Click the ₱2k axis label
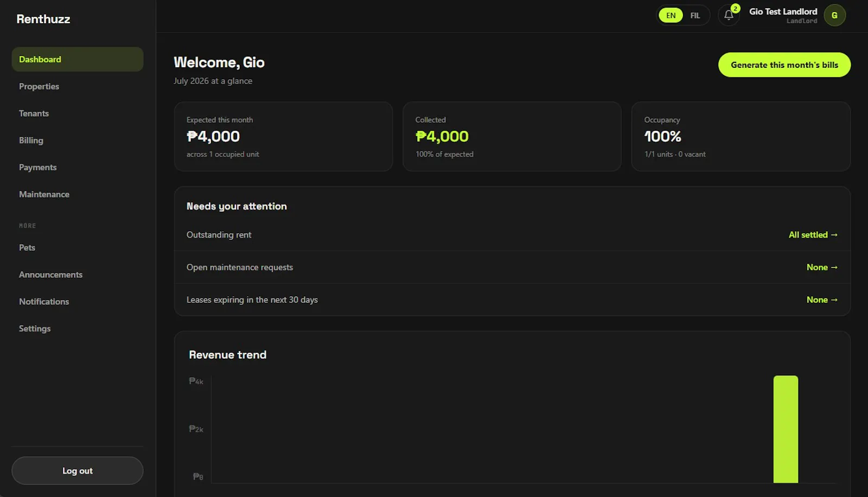 pos(196,429)
